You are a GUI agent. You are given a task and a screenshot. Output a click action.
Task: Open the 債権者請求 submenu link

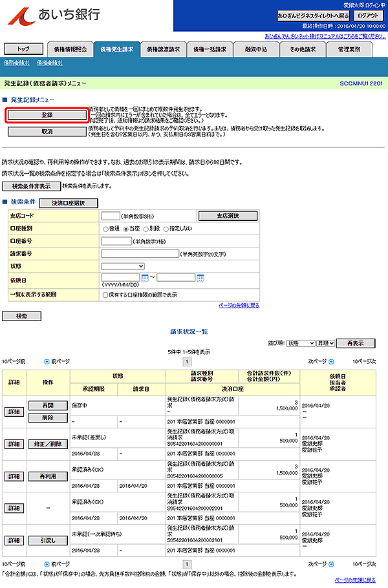pyautogui.click(x=50, y=63)
